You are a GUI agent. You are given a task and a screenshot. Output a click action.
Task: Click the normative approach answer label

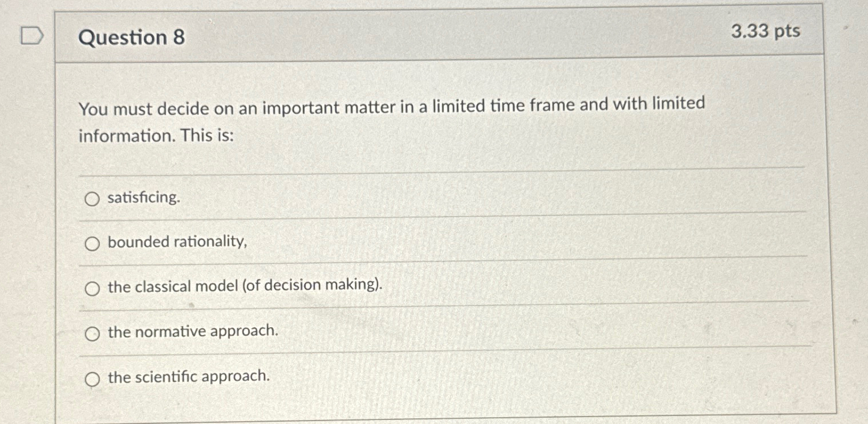[193, 331]
